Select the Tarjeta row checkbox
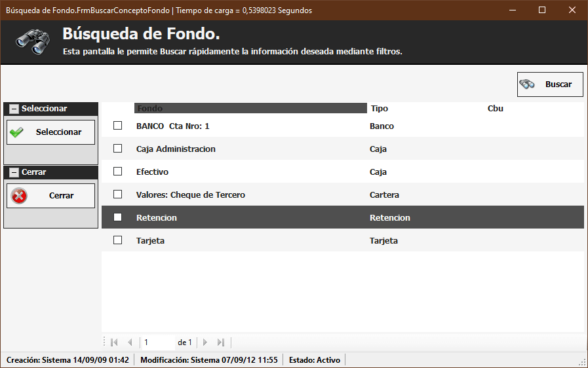The height and width of the screenshot is (368, 588). coord(118,240)
